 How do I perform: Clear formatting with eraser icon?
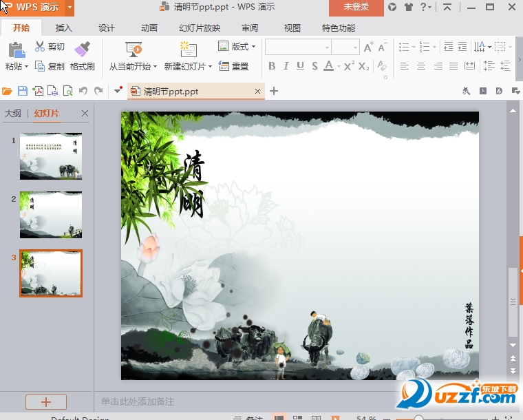(381, 65)
